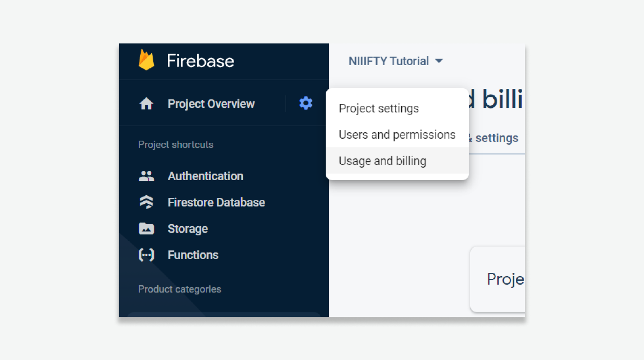
Task: Click the Product categories heading
Action: pos(180,289)
